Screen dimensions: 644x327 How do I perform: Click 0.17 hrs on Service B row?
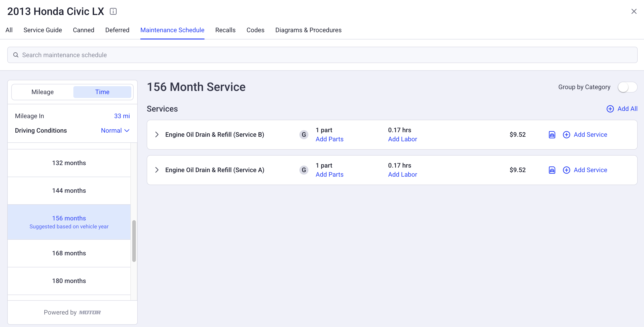click(x=399, y=130)
